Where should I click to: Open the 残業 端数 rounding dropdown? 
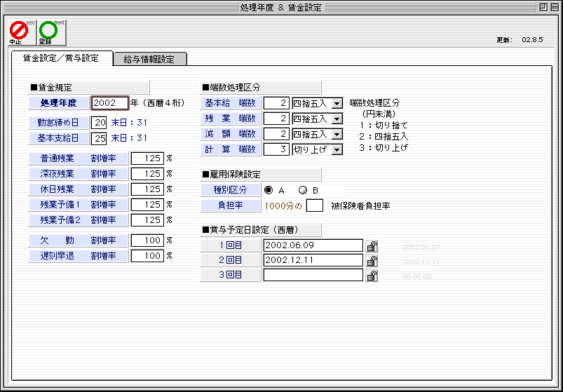click(337, 119)
